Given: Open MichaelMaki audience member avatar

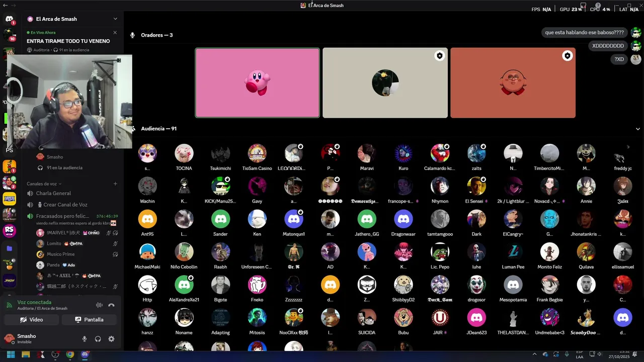Looking at the screenshot, I should pos(147,252).
